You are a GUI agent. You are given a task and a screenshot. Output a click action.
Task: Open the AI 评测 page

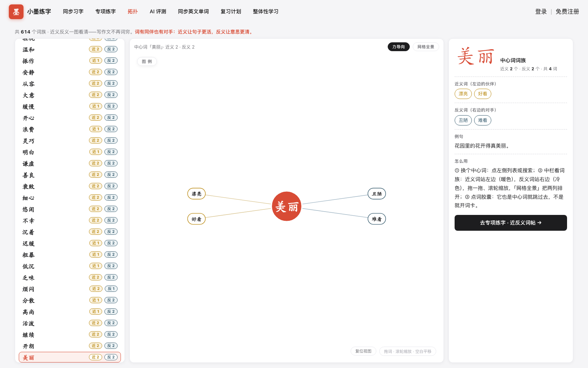158,12
